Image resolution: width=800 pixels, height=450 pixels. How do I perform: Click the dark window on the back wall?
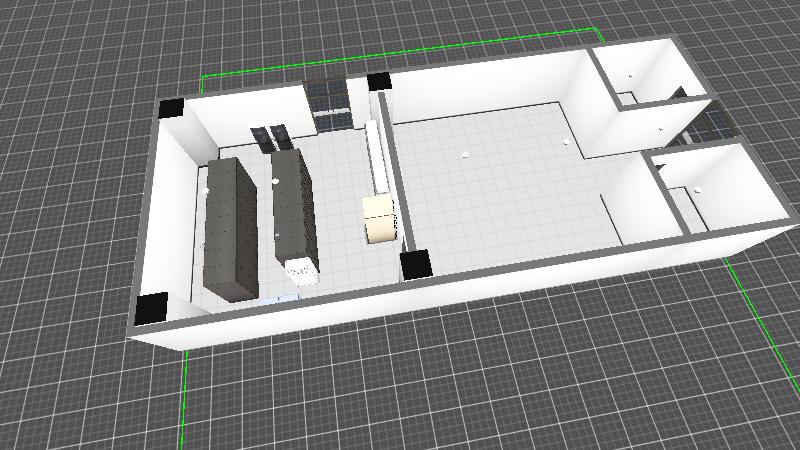(328, 104)
